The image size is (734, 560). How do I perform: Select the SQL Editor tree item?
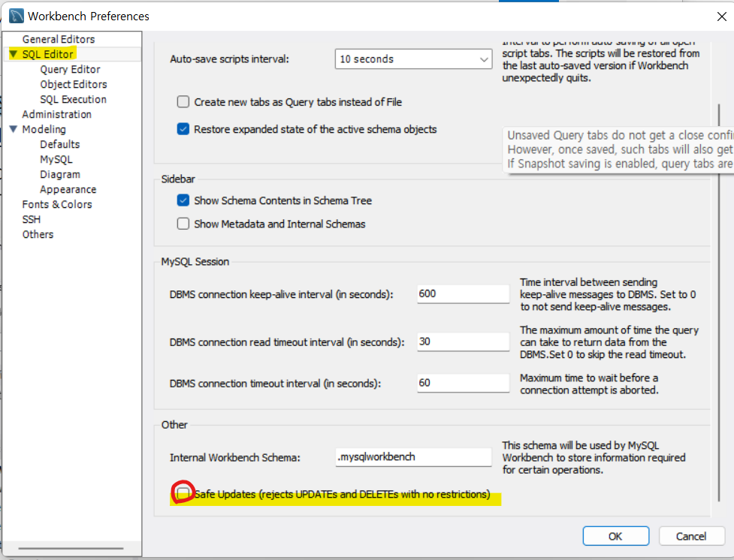tap(48, 54)
